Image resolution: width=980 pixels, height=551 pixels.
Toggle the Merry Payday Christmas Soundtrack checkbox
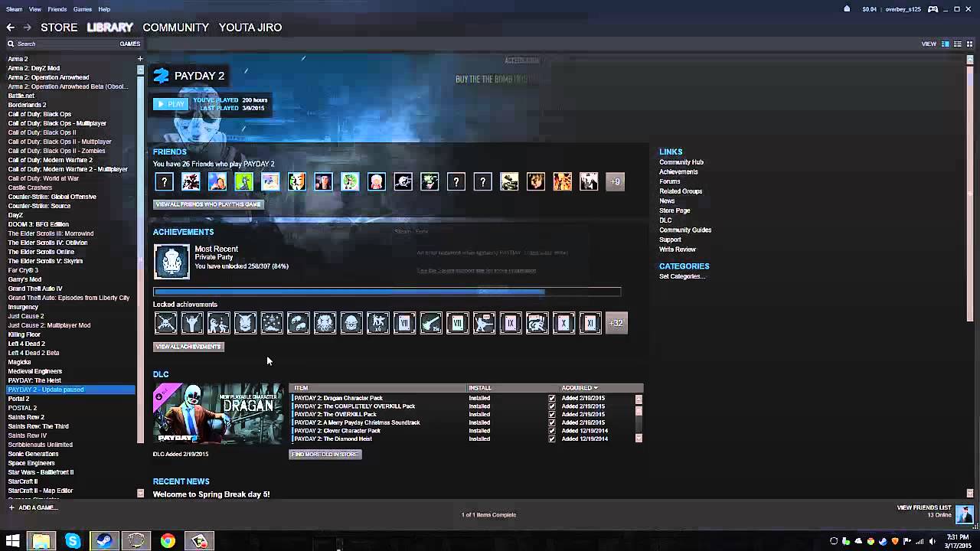pyautogui.click(x=552, y=422)
